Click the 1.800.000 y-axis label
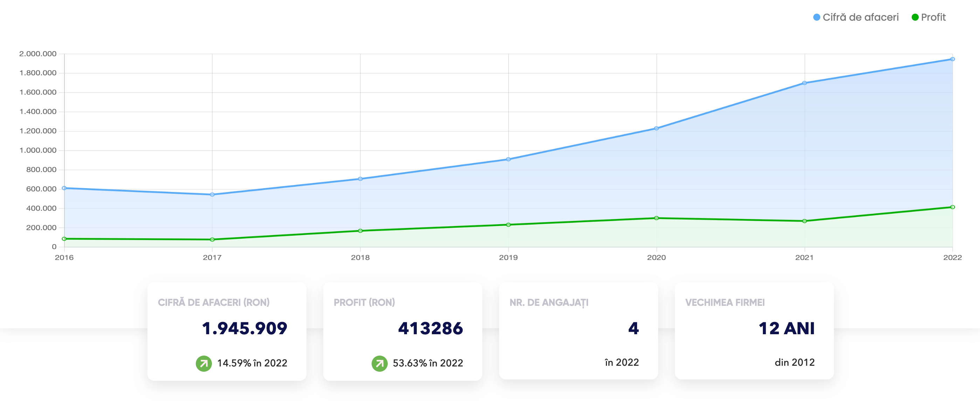The image size is (980, 412). tap(38, 73)
